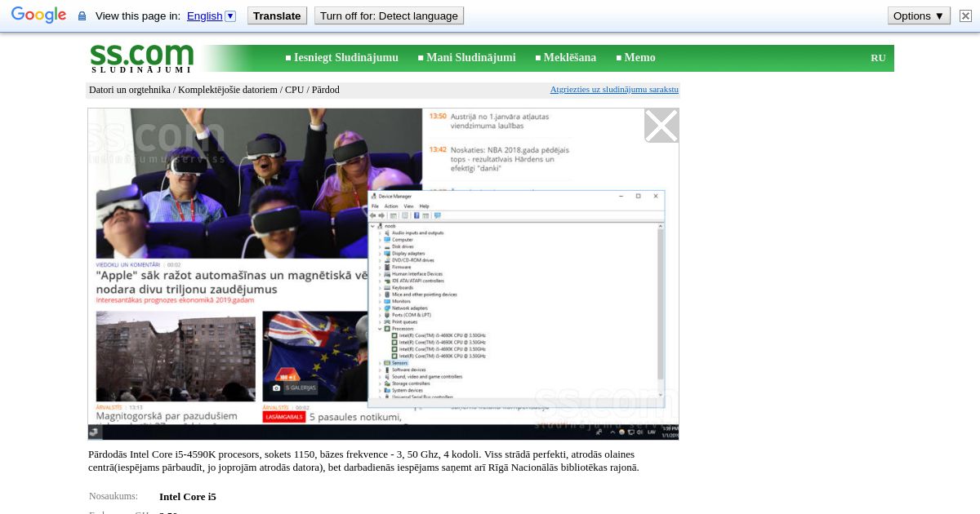Open the View menu in the pictured Device Manager
The image size is (980, 514).
tap(408, 206)
